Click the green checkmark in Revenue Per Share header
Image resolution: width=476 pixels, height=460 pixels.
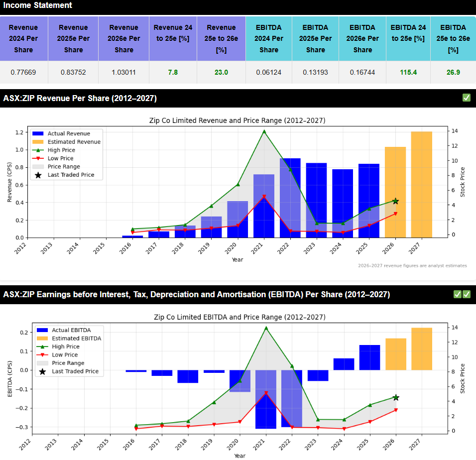tap(466, 98)
